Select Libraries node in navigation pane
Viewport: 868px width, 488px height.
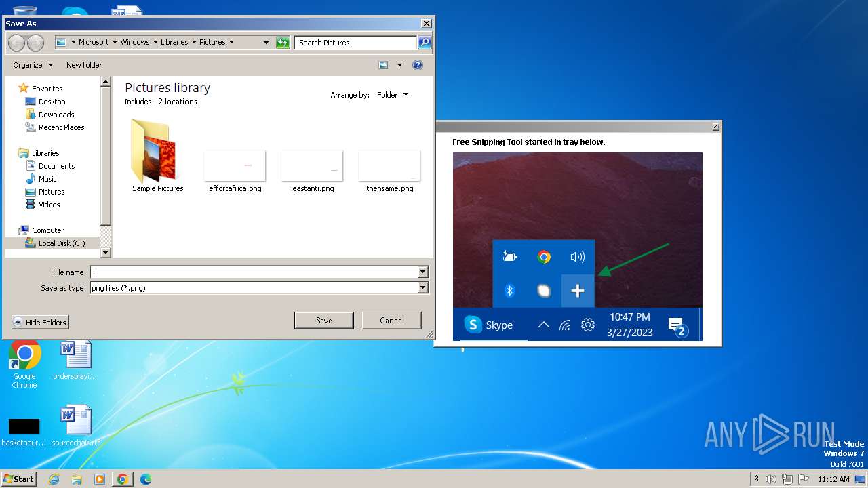click(x=45, y=153)
